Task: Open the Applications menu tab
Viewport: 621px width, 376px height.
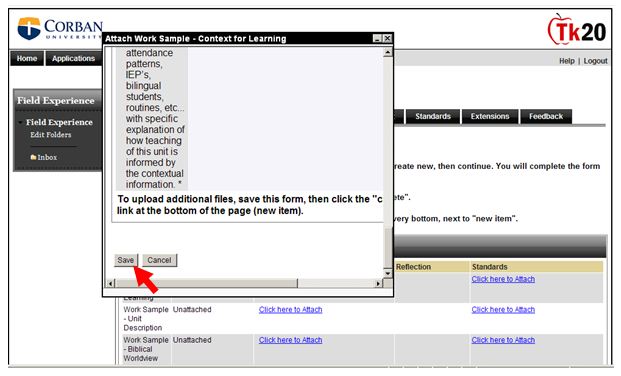Action: (x=73, y=58)
